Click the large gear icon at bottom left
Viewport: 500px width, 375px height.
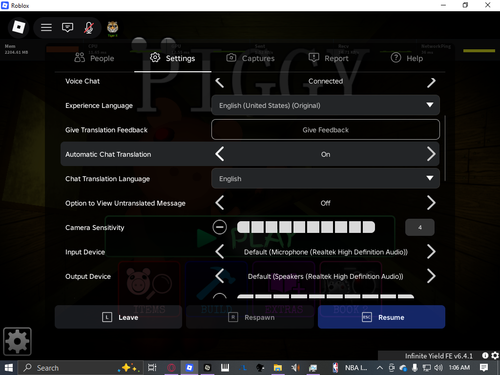(17, 341)
